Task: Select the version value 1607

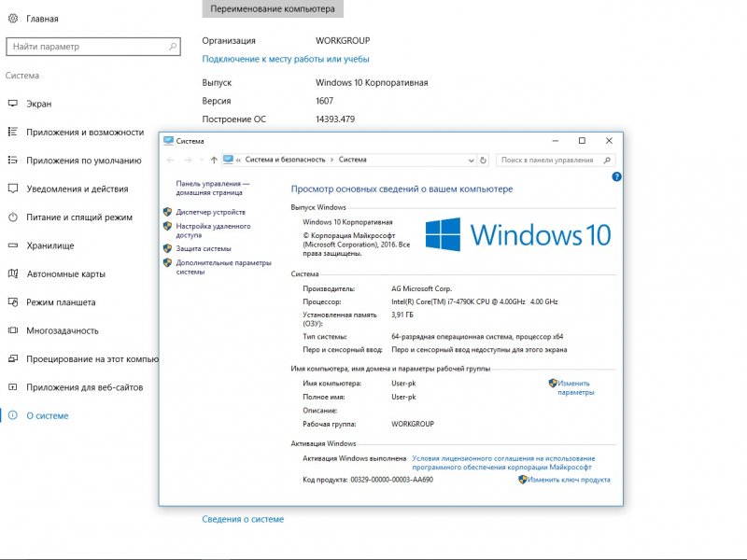Action: [324, 101]
